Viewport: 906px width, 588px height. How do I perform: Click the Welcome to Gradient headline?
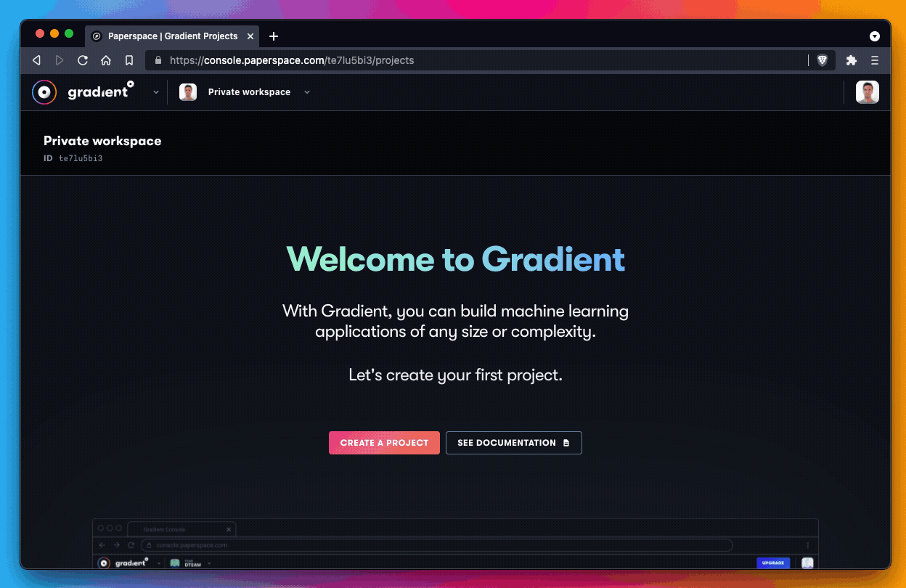[456, 259]
